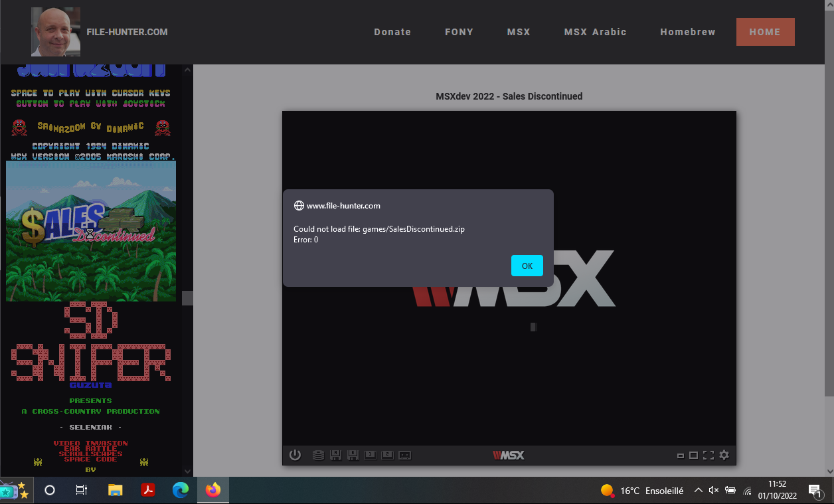Open Windows Cortana search circle
The width and height of the screenshot is (834, 504).
point(49,491)
